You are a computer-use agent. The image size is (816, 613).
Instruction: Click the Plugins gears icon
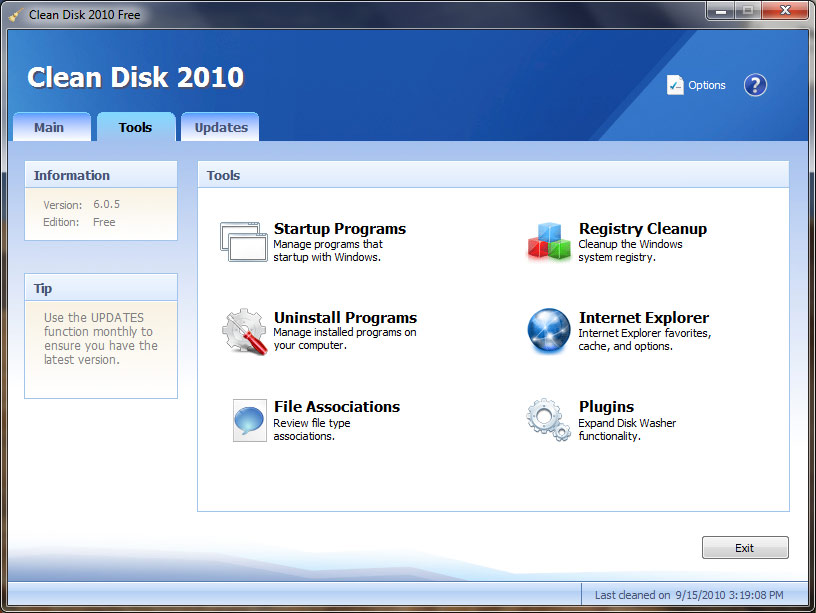point(549,420)
